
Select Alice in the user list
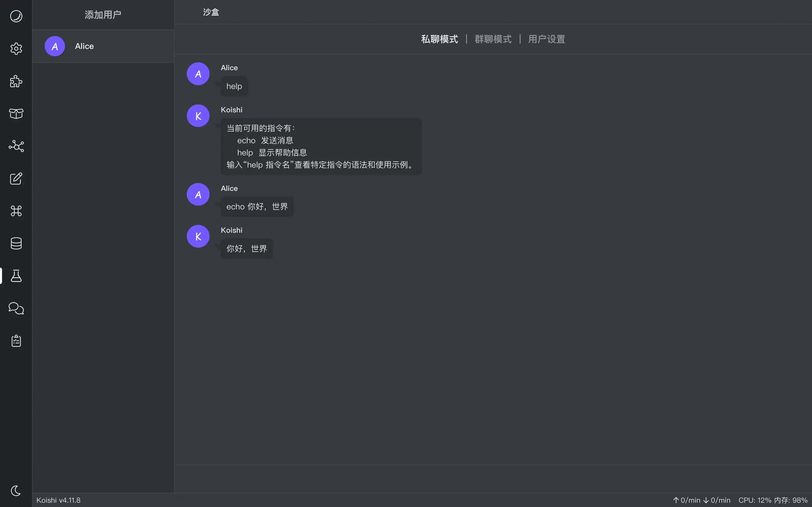coord(103,46)
